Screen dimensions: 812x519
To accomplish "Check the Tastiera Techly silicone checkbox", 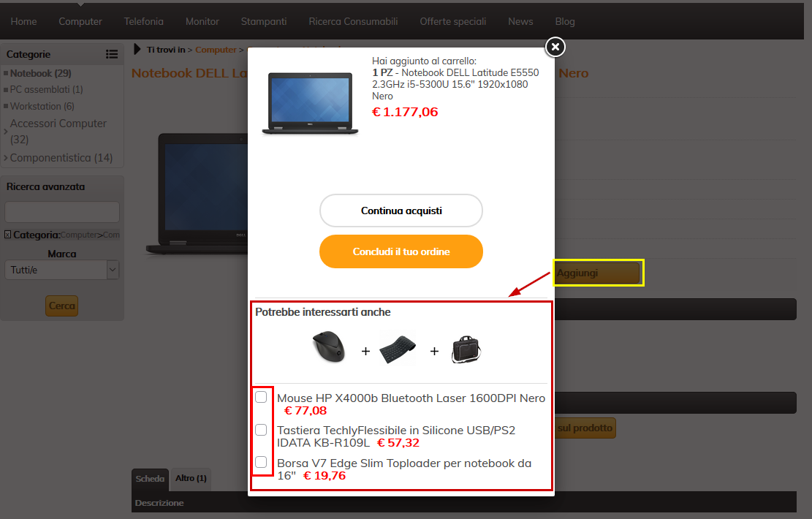I will [x=261, y=430].
